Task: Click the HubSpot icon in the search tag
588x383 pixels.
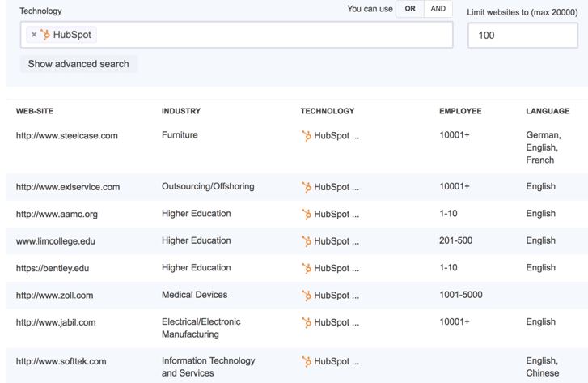Action: [x=45, y=35]
